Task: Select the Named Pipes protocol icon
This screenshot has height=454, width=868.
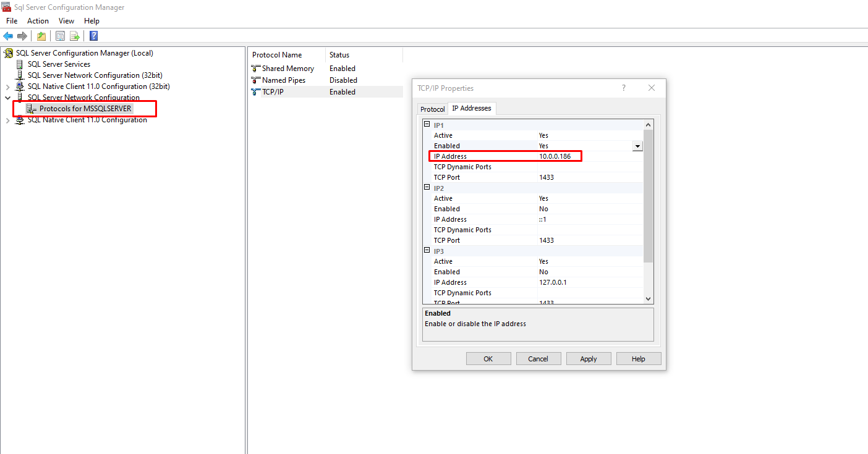Action: click(256, 80)
